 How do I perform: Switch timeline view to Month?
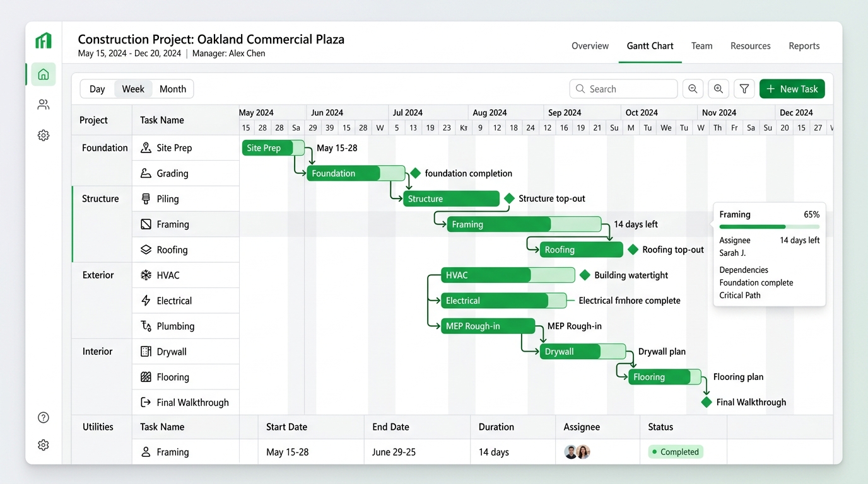click(x=173, y=89)
